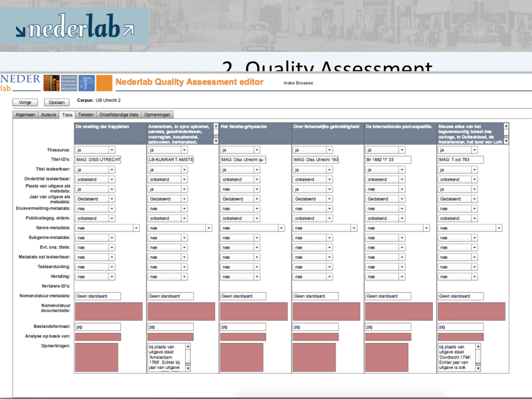Click Nomenclatuur-metadata field in De voeding column

click(98, 296)
